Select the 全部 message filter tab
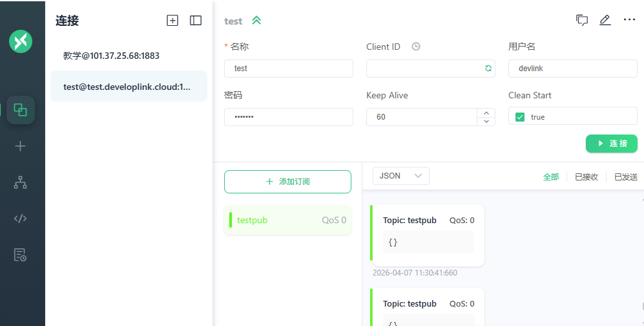Viewport: 644px width, 326px height. click(x=551, y=177)
